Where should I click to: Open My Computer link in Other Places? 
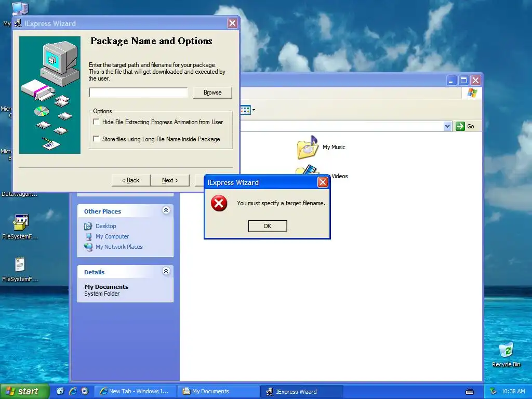click(112, 236)
